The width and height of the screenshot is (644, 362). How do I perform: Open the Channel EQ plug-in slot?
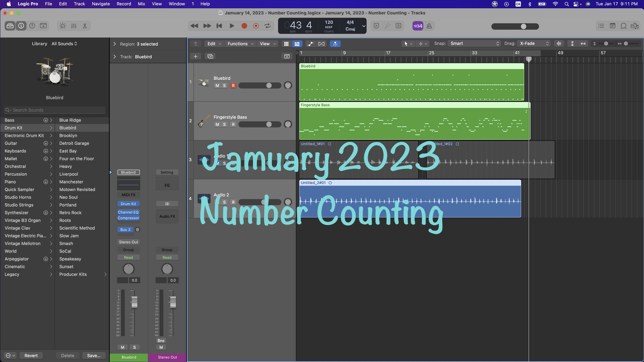128,212
